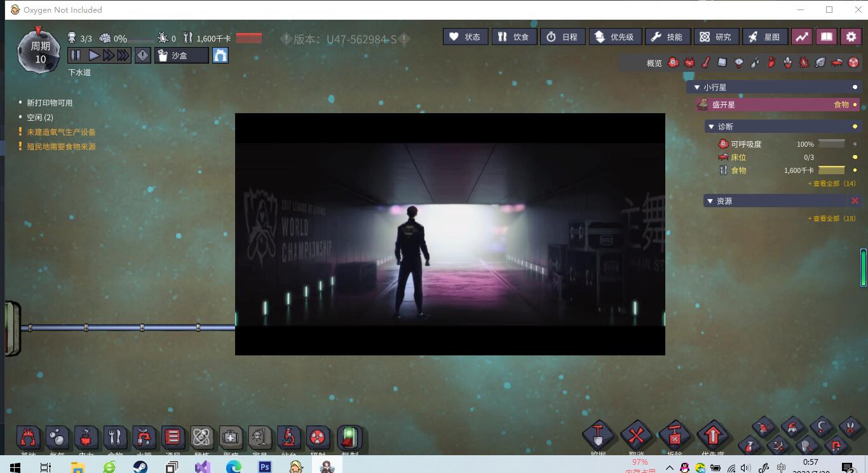This screenshot has width=868, height=473.
Task: Open Steam from the taskbar
Action: point(140,467)
